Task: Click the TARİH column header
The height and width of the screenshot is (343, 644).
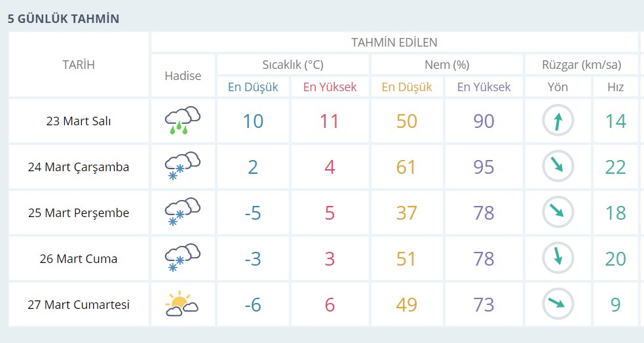Action: 79,64
